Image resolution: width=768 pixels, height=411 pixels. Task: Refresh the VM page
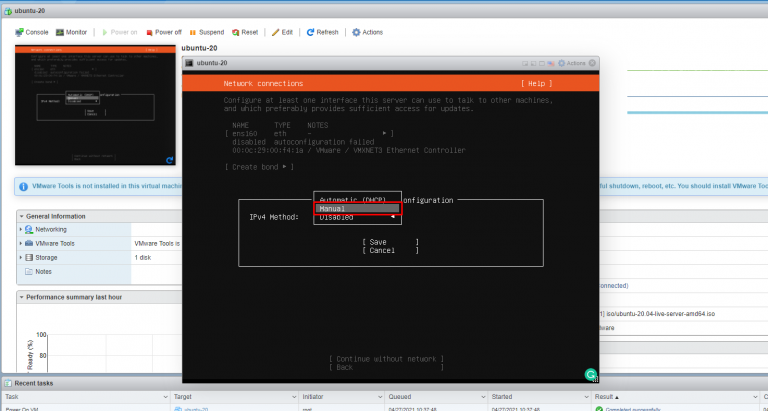[x=322, y=32]
